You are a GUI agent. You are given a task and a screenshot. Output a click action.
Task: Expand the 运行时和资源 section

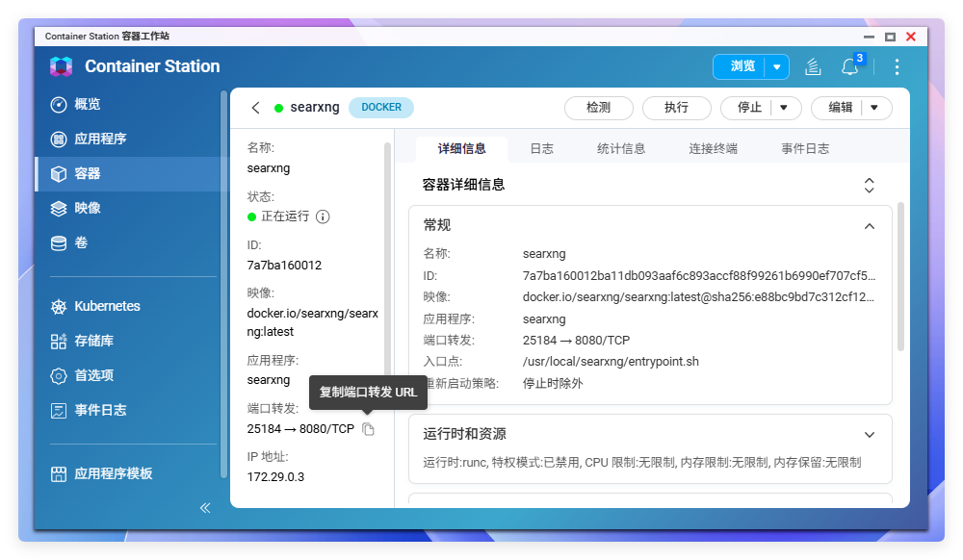(870, 434)
